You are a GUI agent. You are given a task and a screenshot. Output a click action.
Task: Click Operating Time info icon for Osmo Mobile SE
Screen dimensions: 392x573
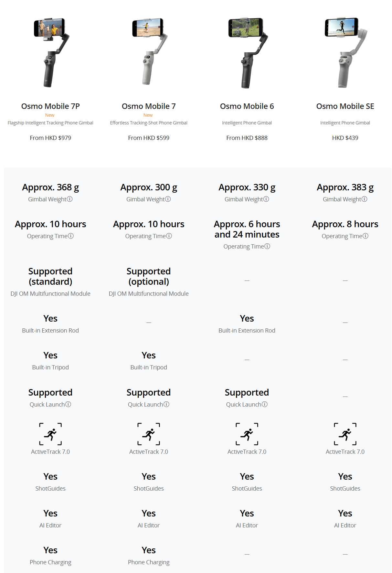366,236
